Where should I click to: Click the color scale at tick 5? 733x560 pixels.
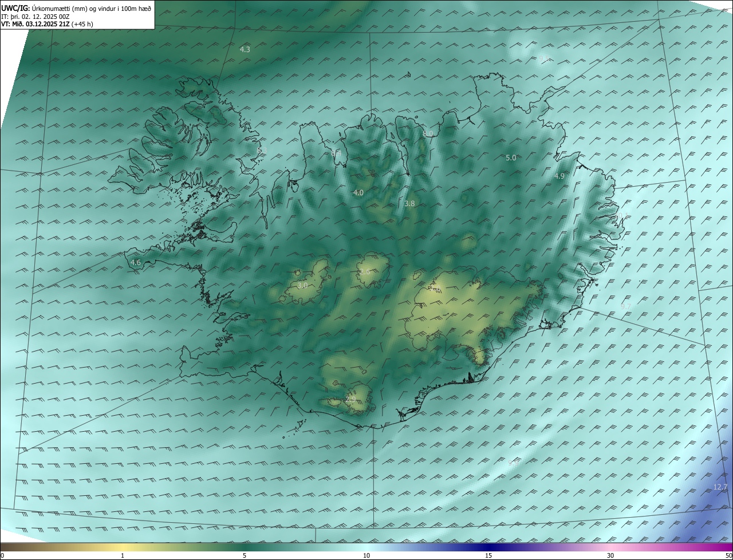[245, 555]
